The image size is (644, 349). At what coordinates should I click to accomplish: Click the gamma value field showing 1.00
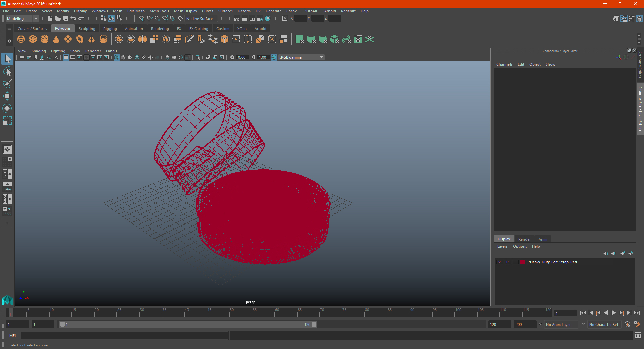tap(263, 57)
